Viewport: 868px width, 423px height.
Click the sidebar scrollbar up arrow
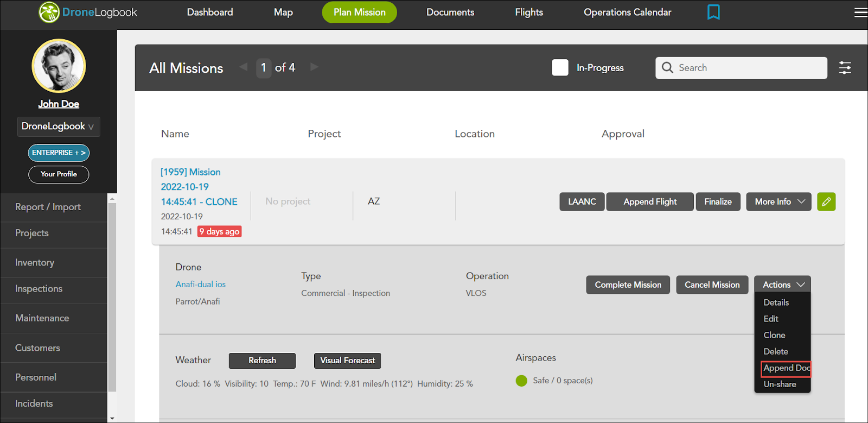point(112,198)
